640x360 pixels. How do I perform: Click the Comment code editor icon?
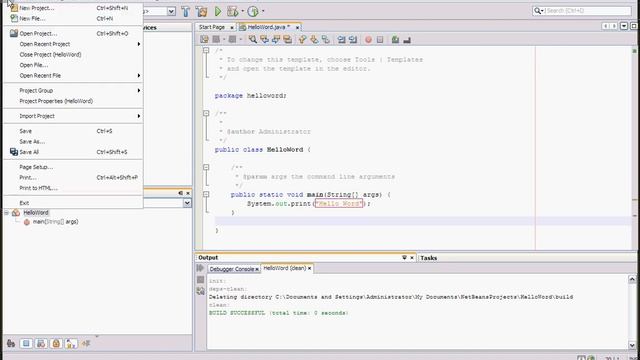click(x=395, y=40)
